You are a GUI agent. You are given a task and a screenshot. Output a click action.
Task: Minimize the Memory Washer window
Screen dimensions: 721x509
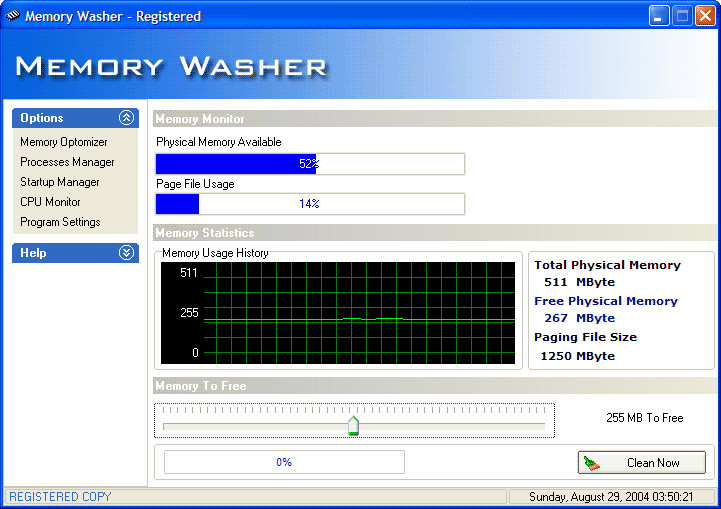pos(659,16)
